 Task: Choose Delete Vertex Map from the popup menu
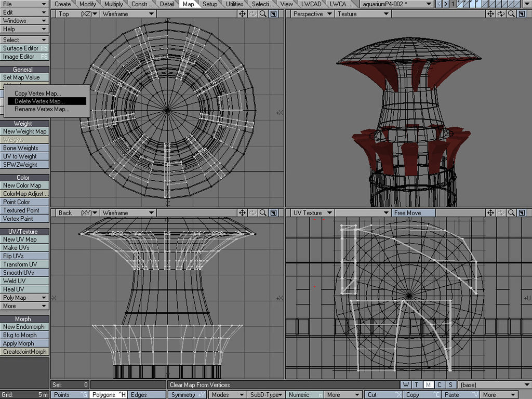40,101
